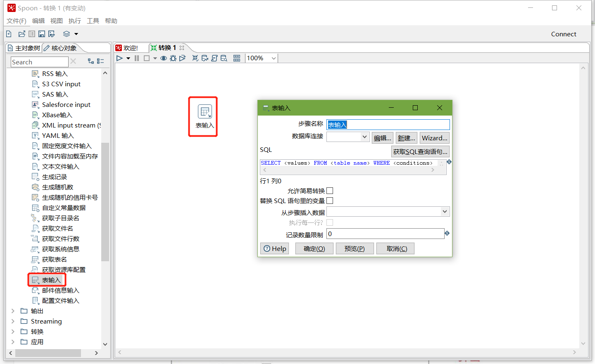
Task: Close the 转换 1 tab
Action: pyautogui.click(x=182, y=48)
